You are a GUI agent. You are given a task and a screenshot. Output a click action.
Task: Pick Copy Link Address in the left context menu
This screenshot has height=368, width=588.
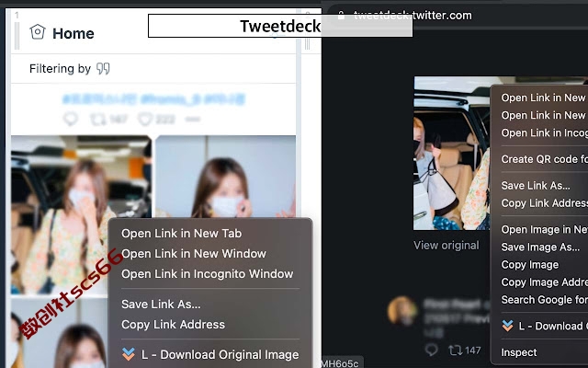click(173, 325)
